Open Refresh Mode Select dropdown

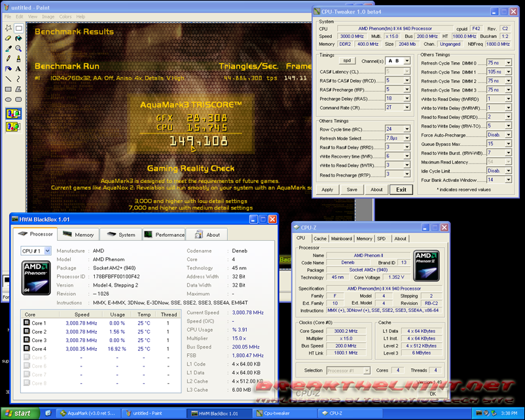click(x=397, y=138)
